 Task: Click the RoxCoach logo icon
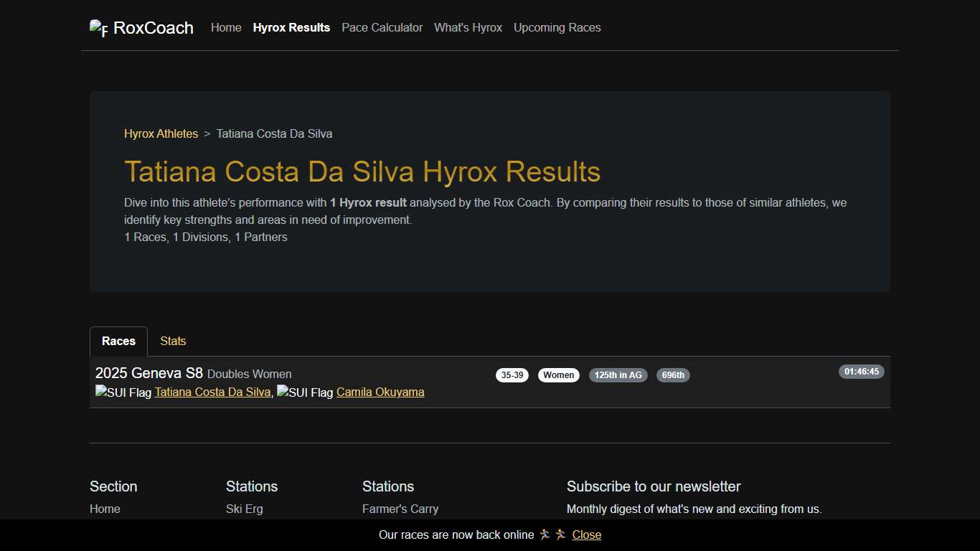(98, 27)
